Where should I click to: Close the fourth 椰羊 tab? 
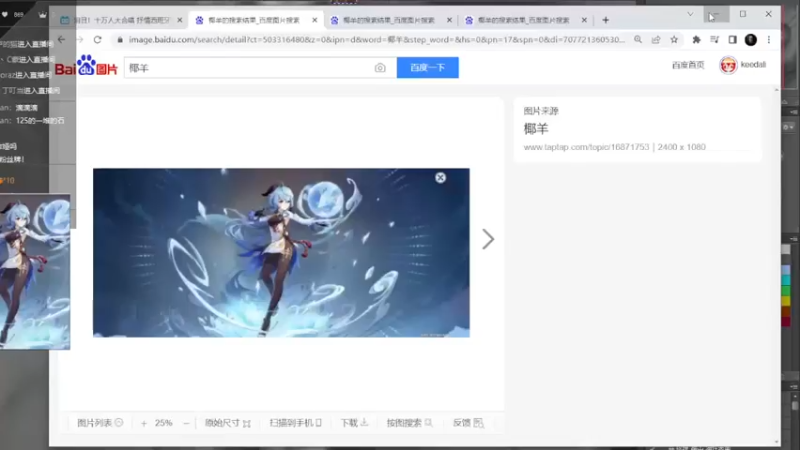point(584,20)
